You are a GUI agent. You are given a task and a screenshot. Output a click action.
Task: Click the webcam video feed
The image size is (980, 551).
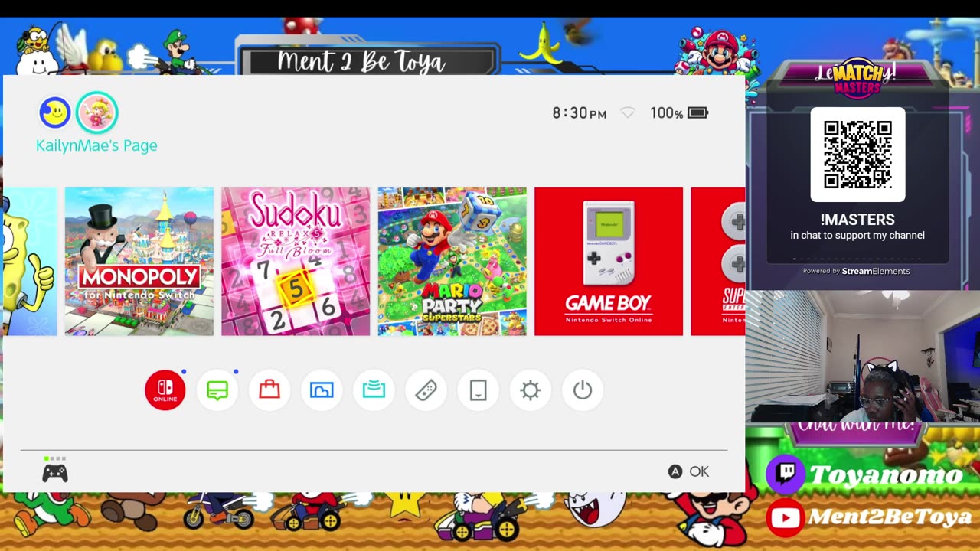tap(863, 357)
